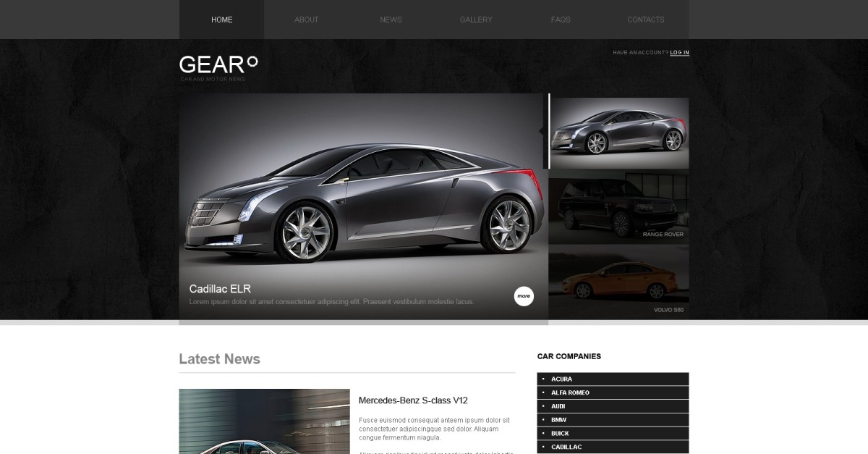Click the 'Car and motor news' tagline
The image size is (868, 454).
213,79
